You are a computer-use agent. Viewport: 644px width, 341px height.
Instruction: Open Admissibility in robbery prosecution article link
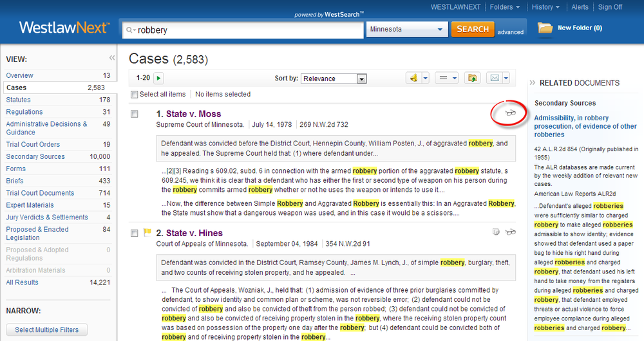click(x=585, y=126)
